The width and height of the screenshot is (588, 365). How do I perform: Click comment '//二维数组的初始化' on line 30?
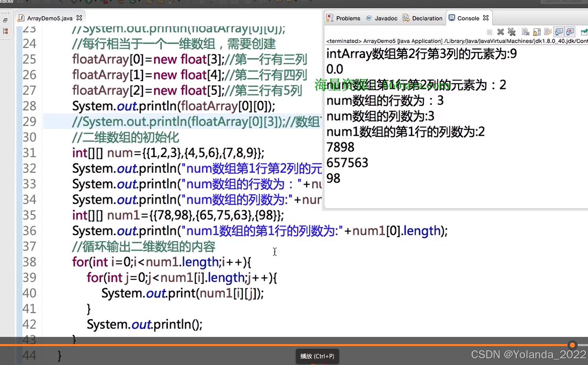[x=125, y=137]
